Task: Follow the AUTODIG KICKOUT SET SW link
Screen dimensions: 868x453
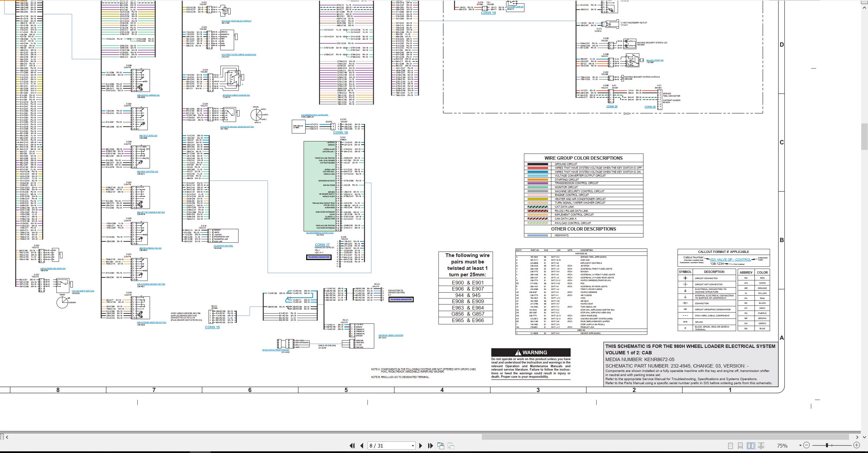Action: 151,284
